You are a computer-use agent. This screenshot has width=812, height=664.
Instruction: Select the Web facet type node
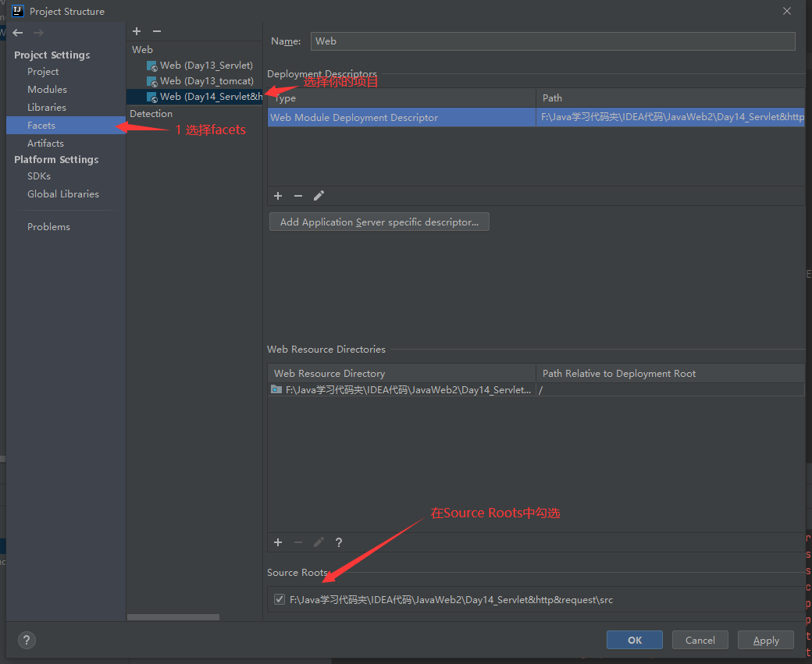click(x=142, y=50)
